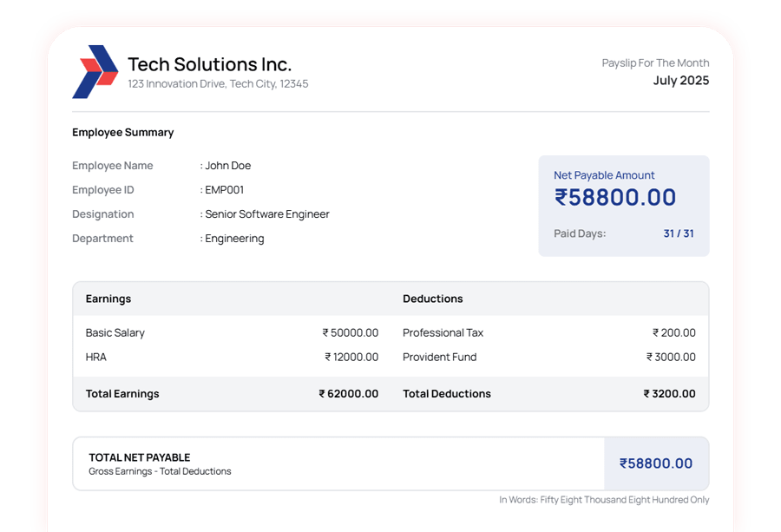
Task: Click the Earnings column header
Action: [x=108, y=299]
